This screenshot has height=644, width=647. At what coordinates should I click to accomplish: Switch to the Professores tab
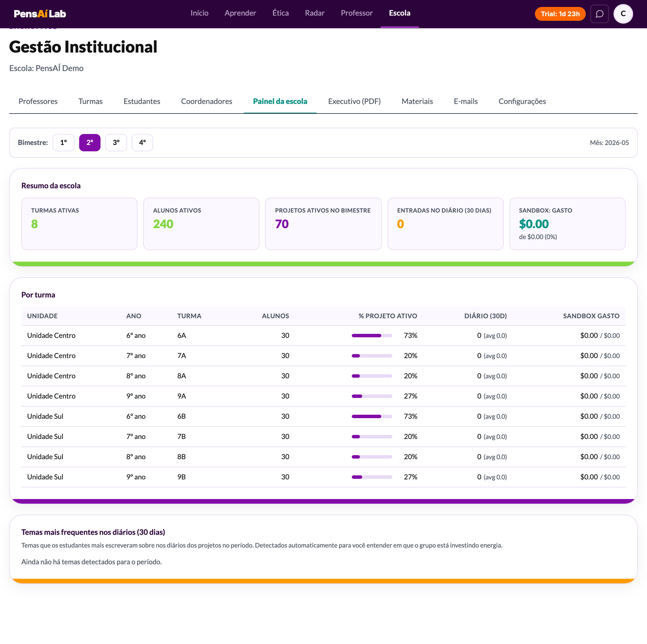[x=38, y=101]
